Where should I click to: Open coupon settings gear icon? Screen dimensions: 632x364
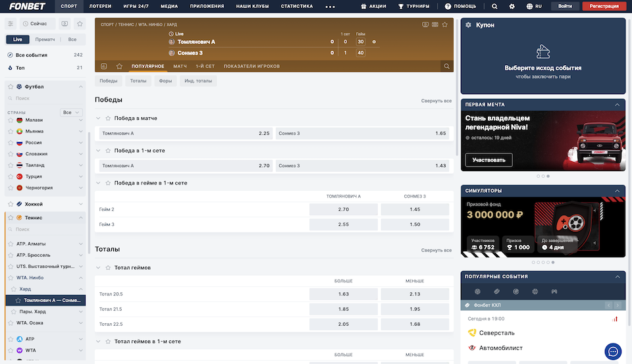coord(468,25)
